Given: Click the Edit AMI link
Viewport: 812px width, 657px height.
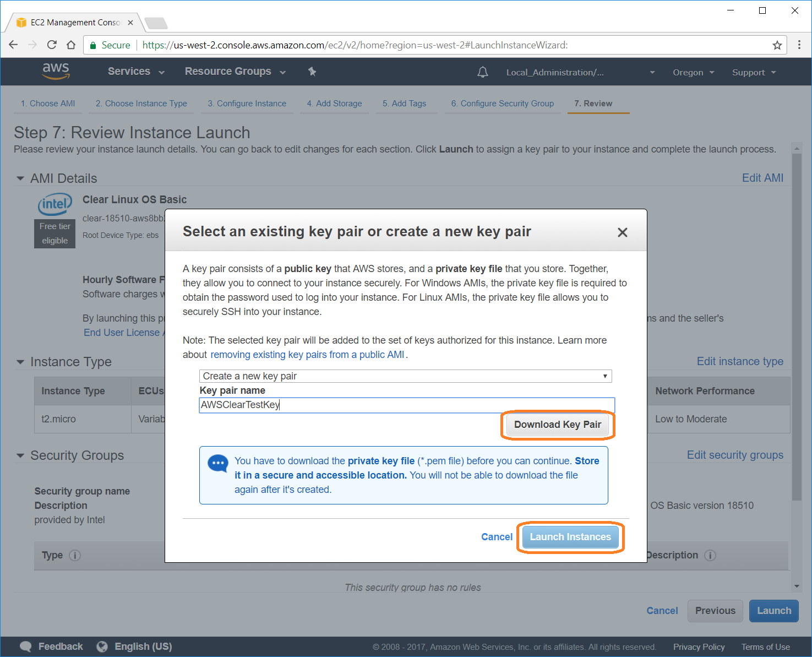Looking at the screenshot, I should [x=762, y=178].
